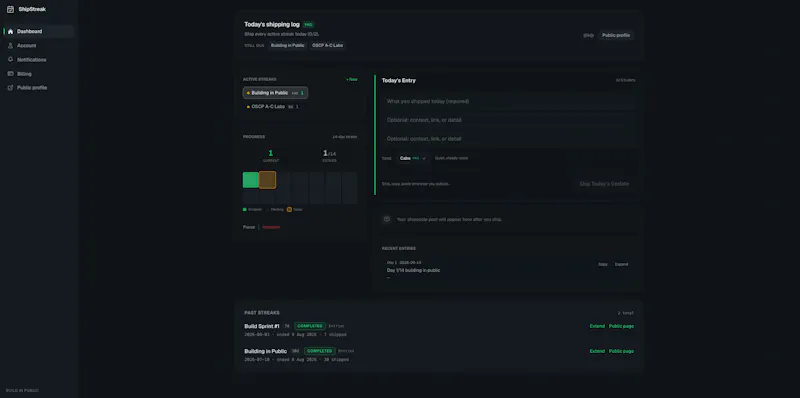Screen dimensions: 800x398
Task: Click the Today's Entry heading
Action: click(398, 81)
